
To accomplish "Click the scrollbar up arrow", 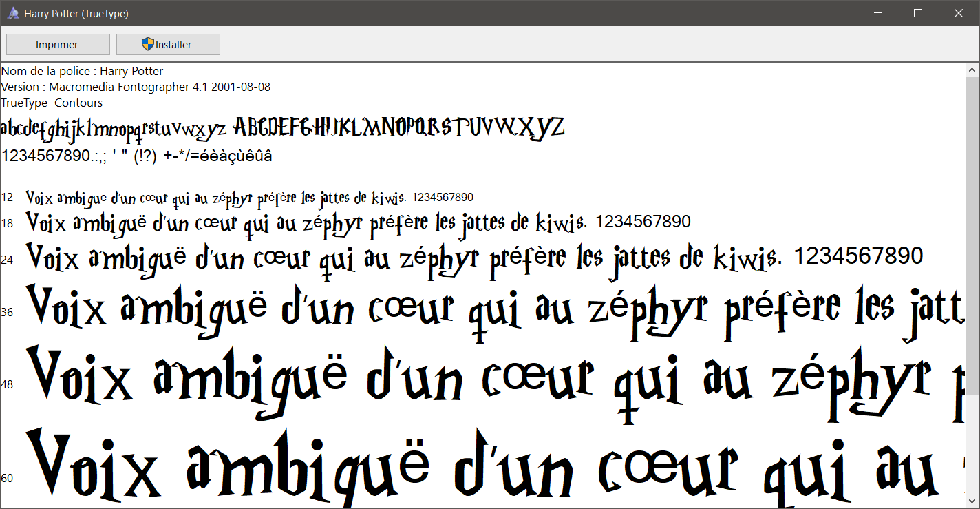I will tap(973, 70).
